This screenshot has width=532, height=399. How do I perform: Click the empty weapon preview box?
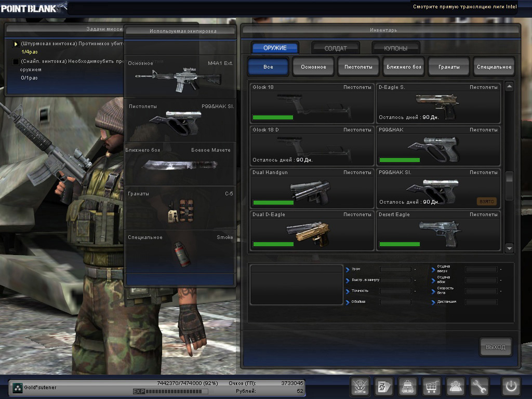pyautogui.click(x=297, y=285)
